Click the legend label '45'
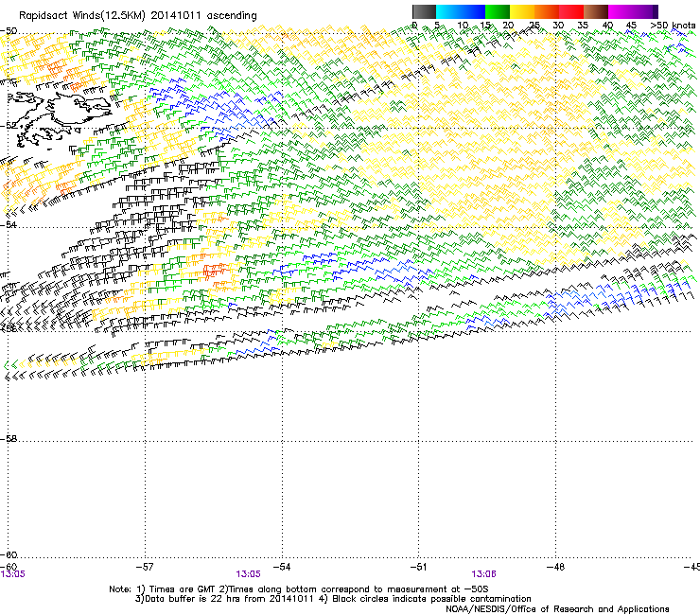The width and height of the screenshot is (700, 615). click(631, 26)
